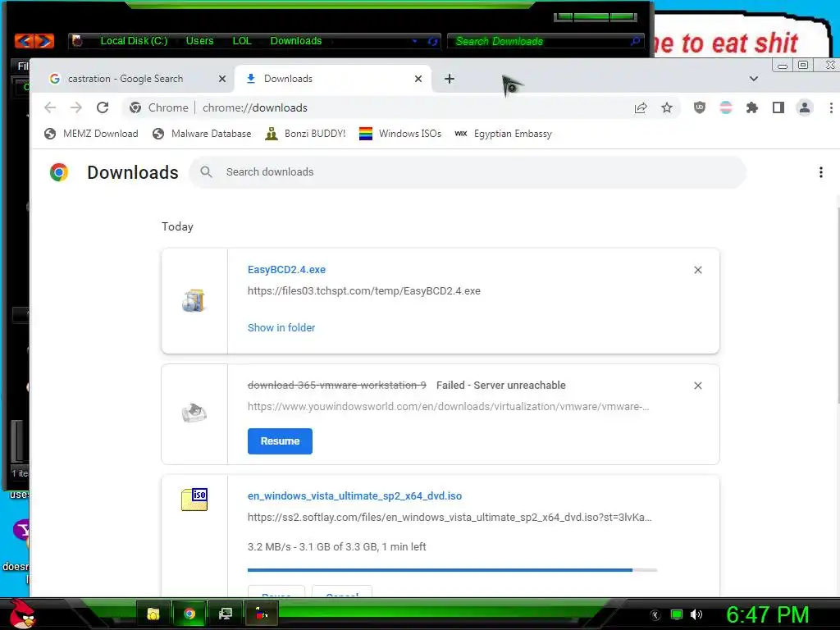Select Local Disk (C:) in Explorer breadcrumb
The width and height of the screenshot is (840, 630).
point(134,41)
